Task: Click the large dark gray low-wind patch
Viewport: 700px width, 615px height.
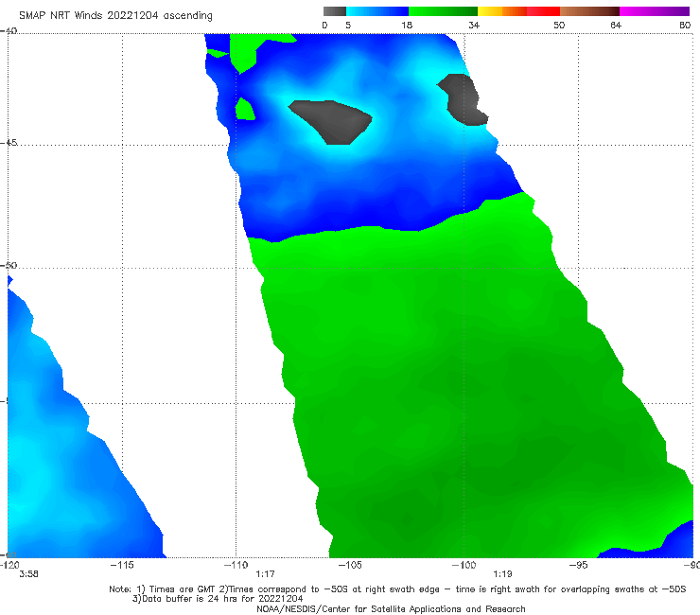Action: [x=332, y=122]
